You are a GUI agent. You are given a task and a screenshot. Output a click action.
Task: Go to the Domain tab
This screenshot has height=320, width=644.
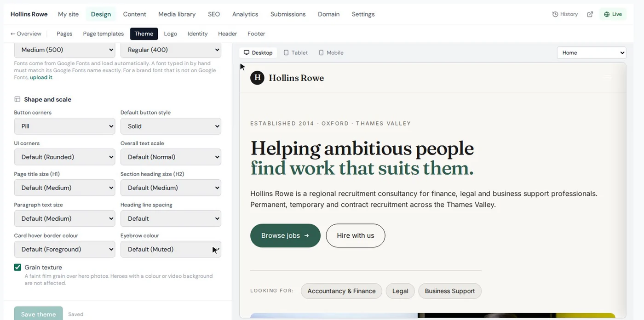[x=329, y=14]
